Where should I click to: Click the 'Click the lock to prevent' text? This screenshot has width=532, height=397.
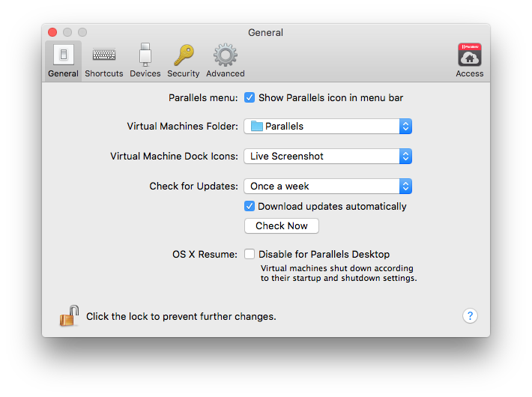point(181,316)
